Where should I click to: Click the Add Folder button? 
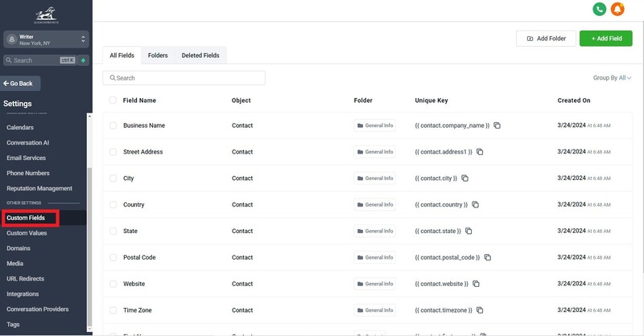(546, 38)
